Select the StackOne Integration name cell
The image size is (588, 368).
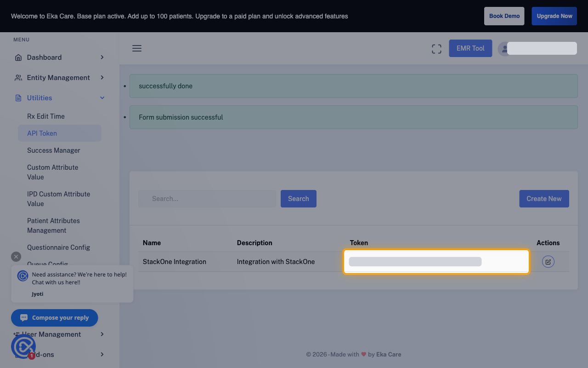[175, 262]
